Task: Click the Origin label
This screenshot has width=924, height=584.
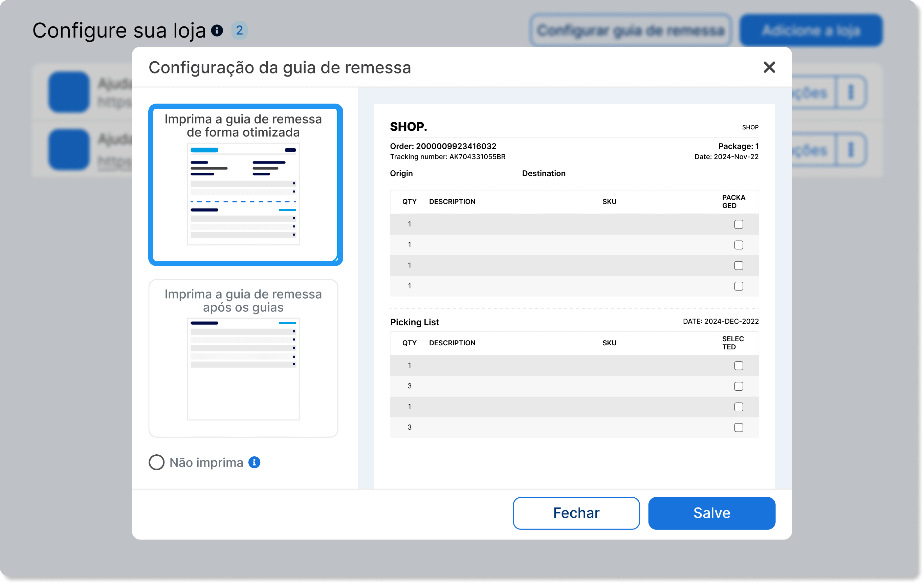Action: point(401,173)
